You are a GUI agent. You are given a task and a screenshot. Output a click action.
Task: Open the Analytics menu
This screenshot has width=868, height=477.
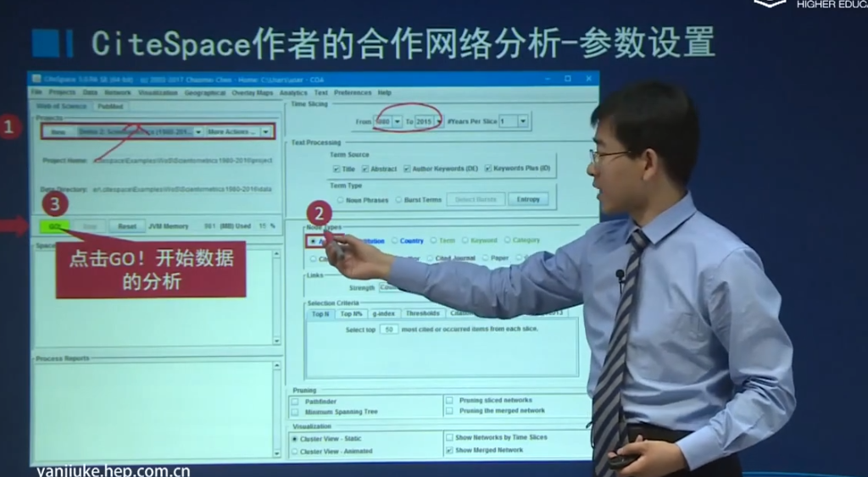click(293, 93)
